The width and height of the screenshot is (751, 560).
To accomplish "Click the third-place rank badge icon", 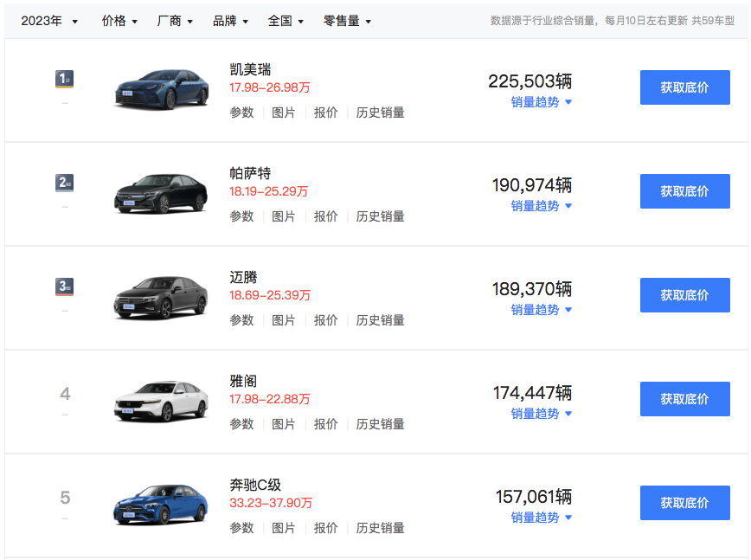I will pyautogui.click(x=65, y=286).
